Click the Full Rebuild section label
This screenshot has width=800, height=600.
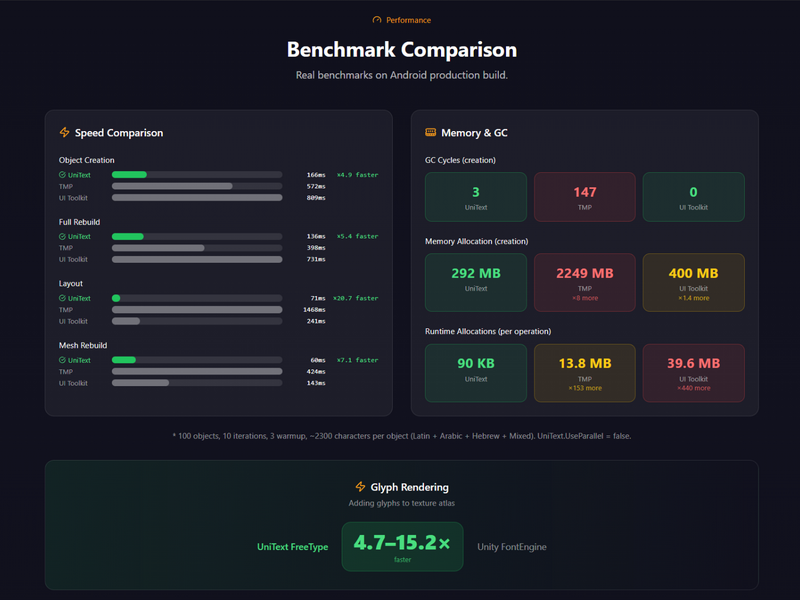pos(79,222)
